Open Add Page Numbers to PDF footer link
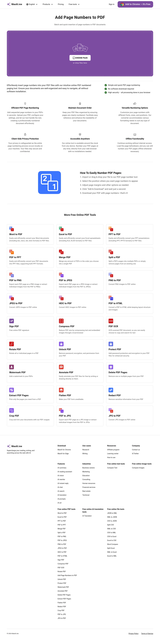The image size is (160, 644). [x=67, y=575]
